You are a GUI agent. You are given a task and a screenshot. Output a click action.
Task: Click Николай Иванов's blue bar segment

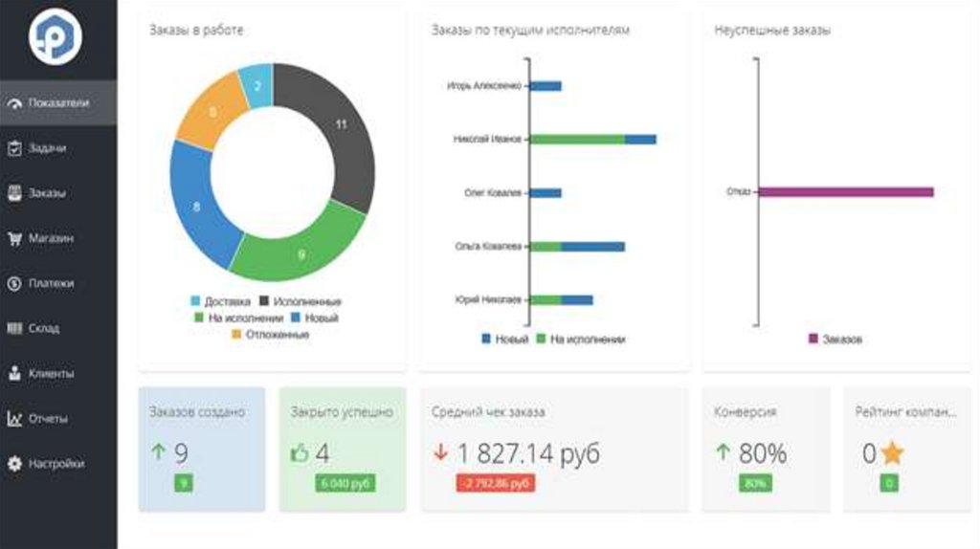coord(640,140)
